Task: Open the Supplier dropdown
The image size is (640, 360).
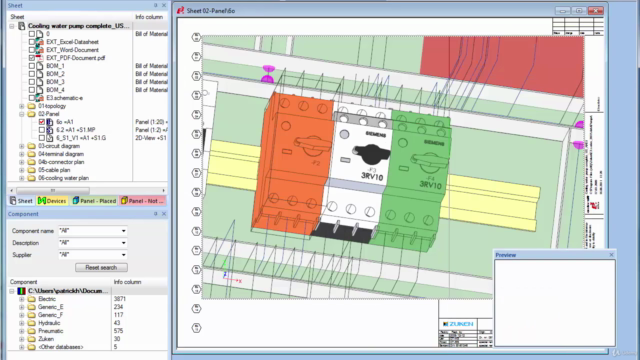Action: (x=123, y=255)
